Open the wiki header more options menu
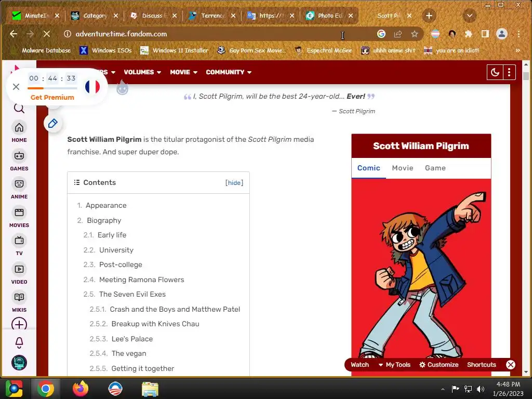The height and width of the screenshot is (399, 532). (509, 72)
